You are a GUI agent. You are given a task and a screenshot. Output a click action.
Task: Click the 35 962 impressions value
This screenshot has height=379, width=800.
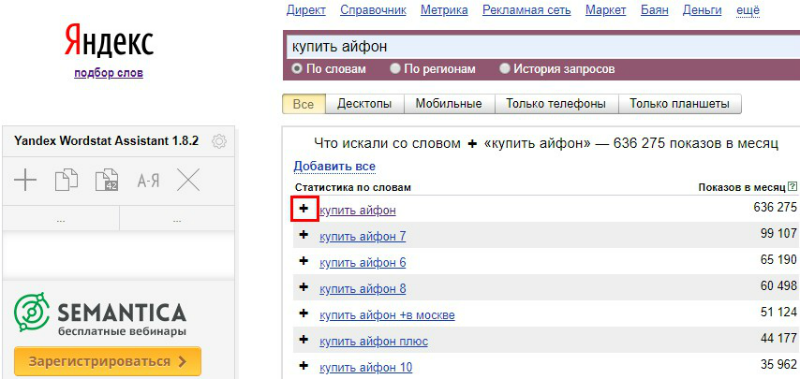coord(778,364)
